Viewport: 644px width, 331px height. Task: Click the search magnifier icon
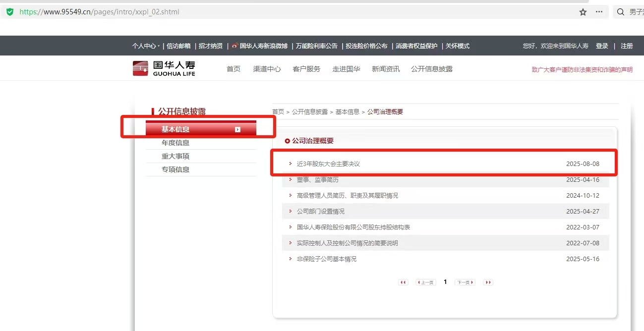(x=621, y=12)
